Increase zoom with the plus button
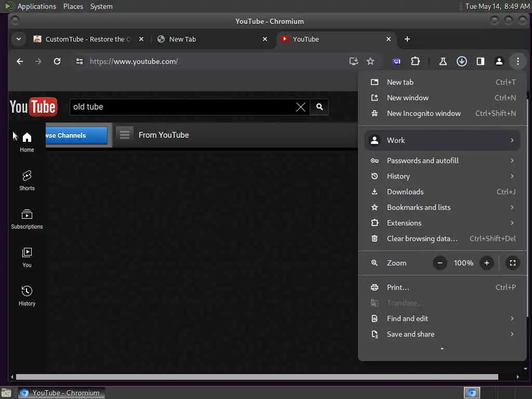Screen dimensions: 532x399 coord(486,263)
